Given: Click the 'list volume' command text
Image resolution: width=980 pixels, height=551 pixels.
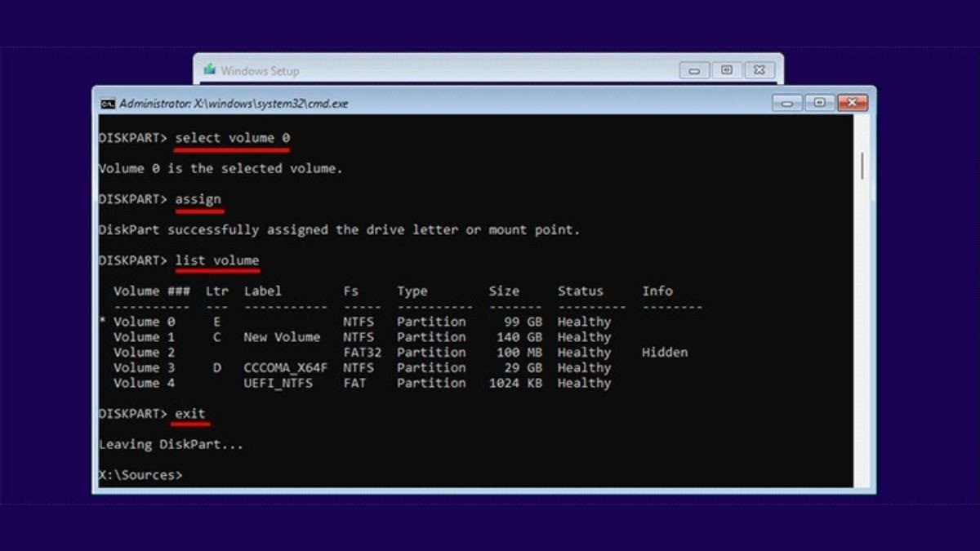Looking at the screenshot, I should click(x=217, y=260).
